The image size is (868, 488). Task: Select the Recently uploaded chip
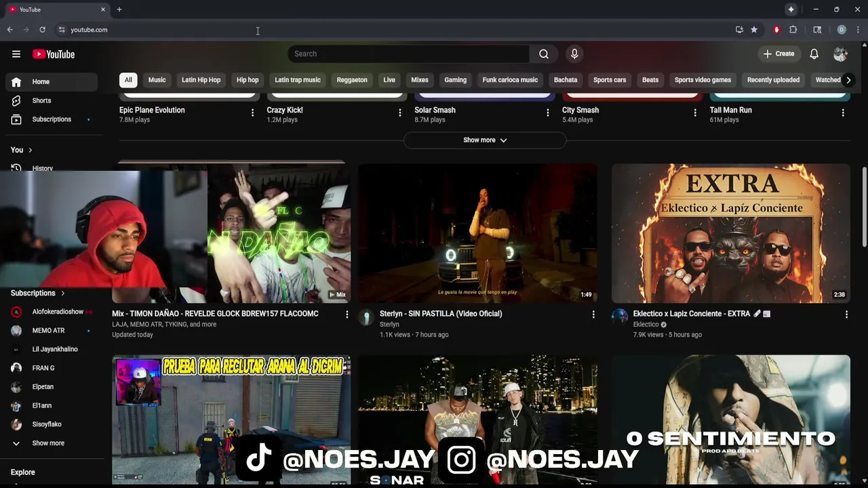(773, 80)
